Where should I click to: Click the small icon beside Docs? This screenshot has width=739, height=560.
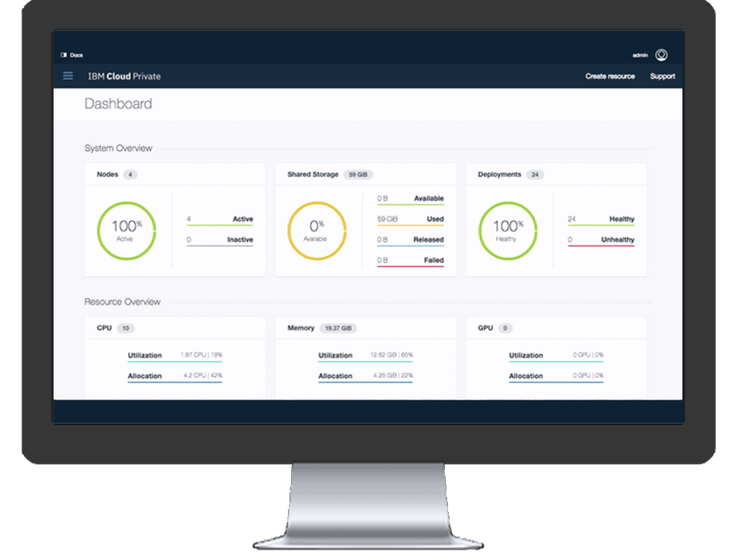(63, 55)
